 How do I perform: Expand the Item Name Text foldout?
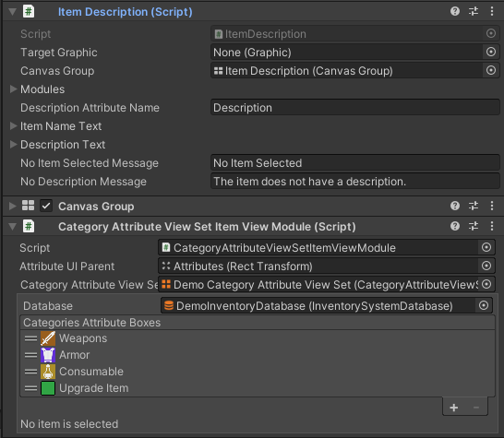pos(13,126)
